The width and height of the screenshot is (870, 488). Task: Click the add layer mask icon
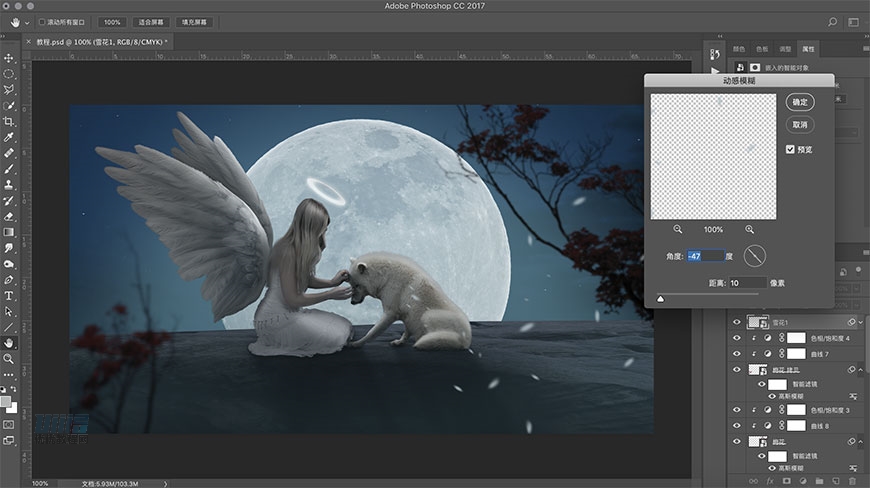tap(786, 481)
